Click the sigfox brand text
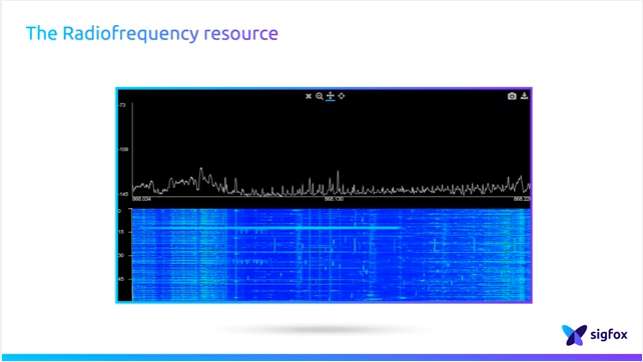The image size is (643, 362). point(609,335)
